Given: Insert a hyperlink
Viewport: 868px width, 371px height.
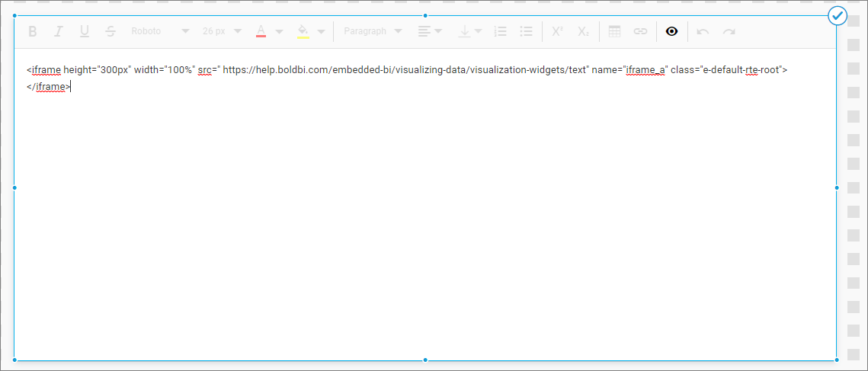Looking at the screenshot, I should (x=640, y=31).
